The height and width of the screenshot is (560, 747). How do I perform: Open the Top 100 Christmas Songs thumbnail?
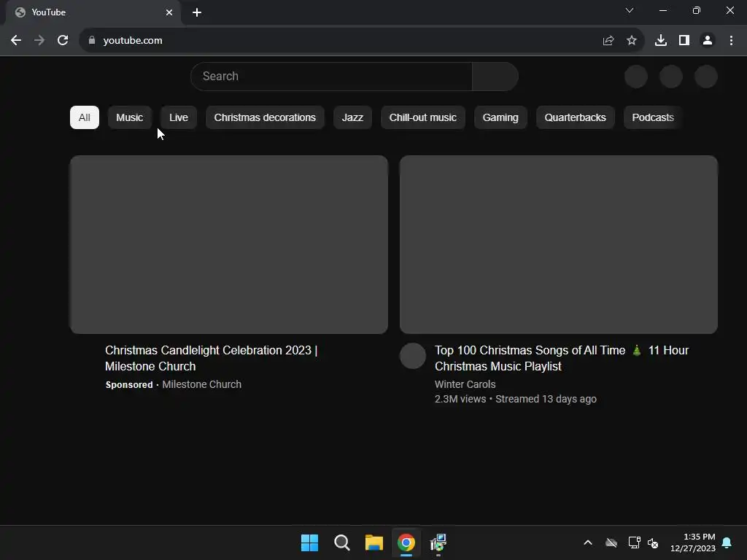[558, 244]
